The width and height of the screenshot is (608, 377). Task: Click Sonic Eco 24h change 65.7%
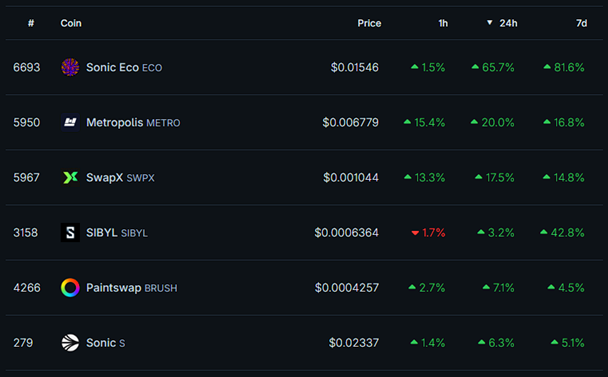[x=493, y=67]
